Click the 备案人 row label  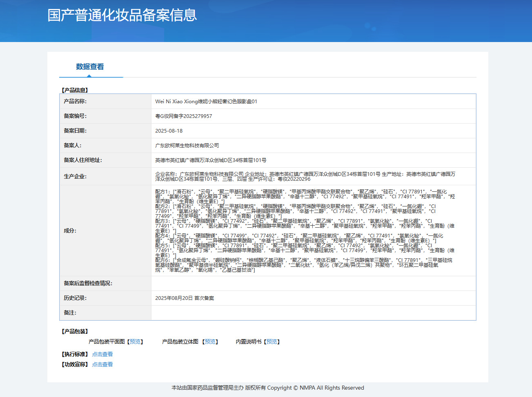[73, 145]
